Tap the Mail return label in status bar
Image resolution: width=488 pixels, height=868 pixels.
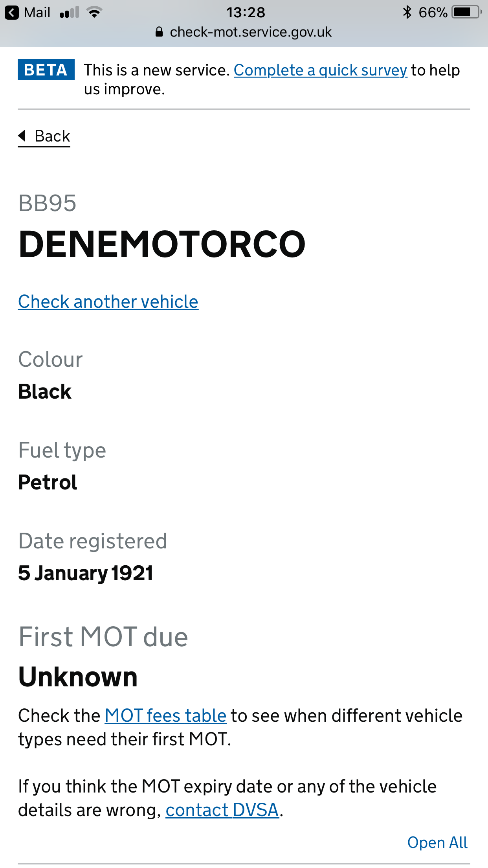tap(37, 13)
